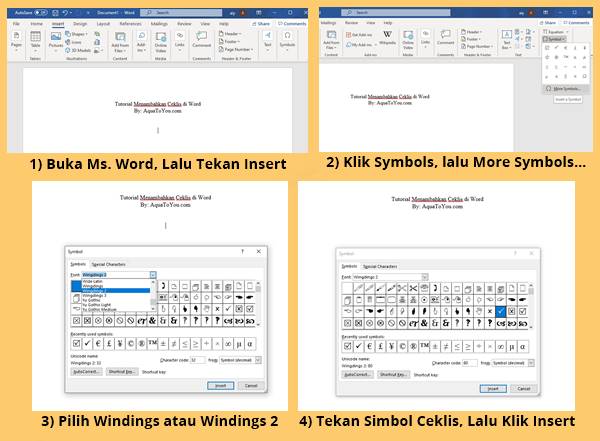
Task: Switch to Special Characters tab in step 3 dialog
Action: [108, 265]
